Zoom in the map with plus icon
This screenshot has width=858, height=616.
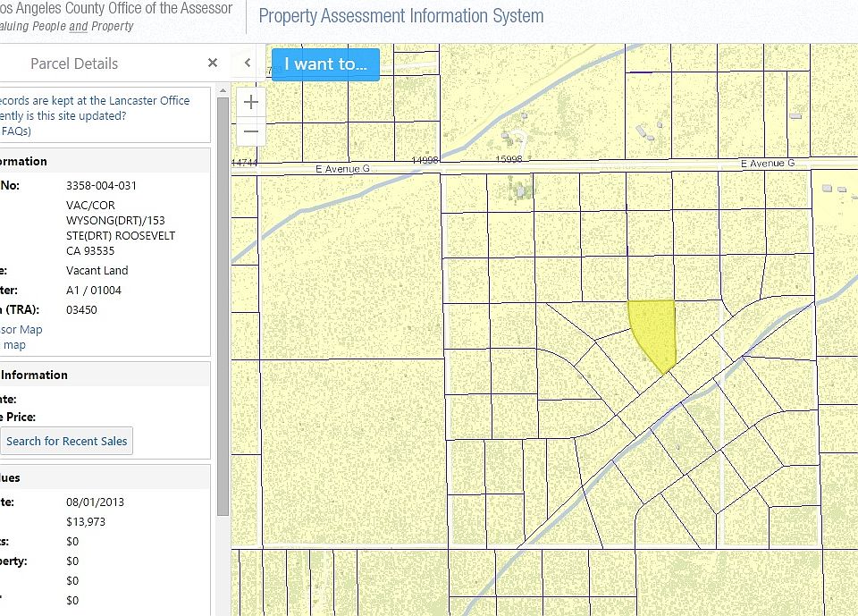[250, 102]
